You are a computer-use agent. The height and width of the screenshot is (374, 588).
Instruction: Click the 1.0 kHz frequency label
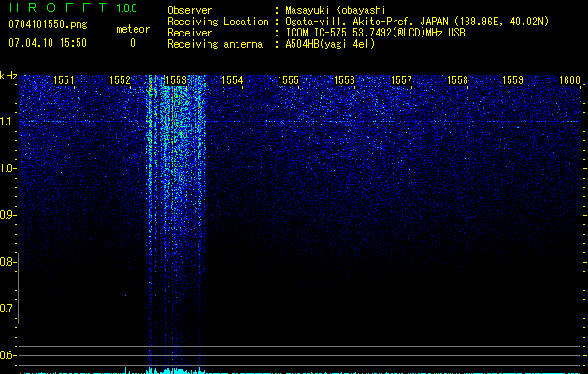point(7,168)
